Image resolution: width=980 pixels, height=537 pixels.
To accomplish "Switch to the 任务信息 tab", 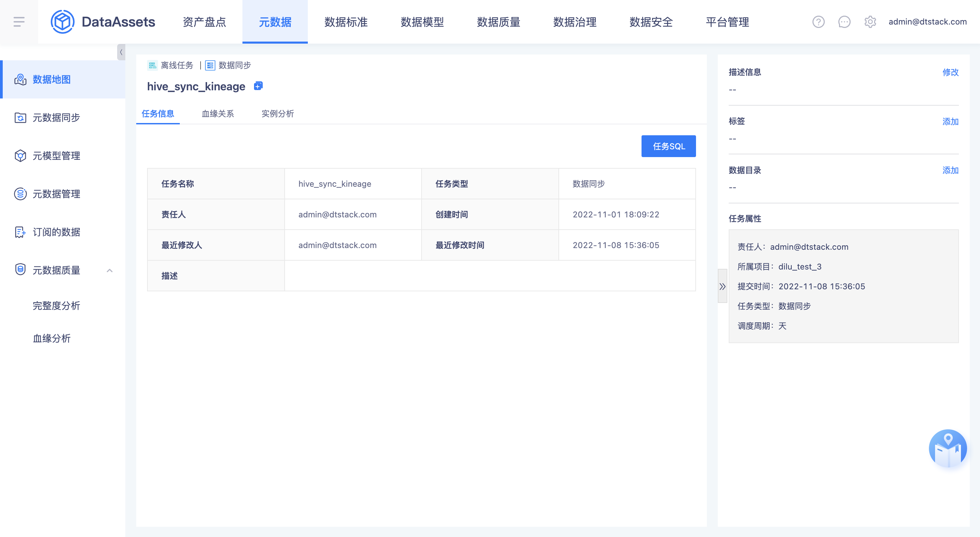I will coord(158,113).
